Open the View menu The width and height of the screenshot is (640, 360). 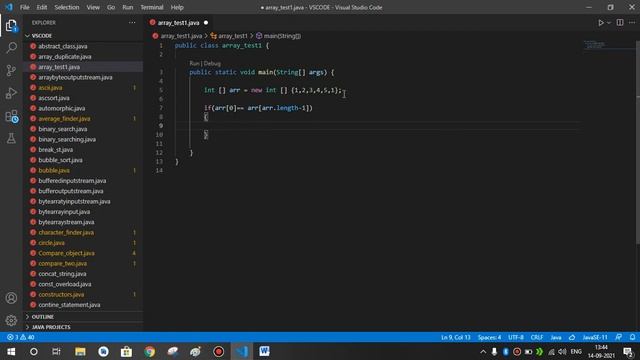[x=93, y=7]
